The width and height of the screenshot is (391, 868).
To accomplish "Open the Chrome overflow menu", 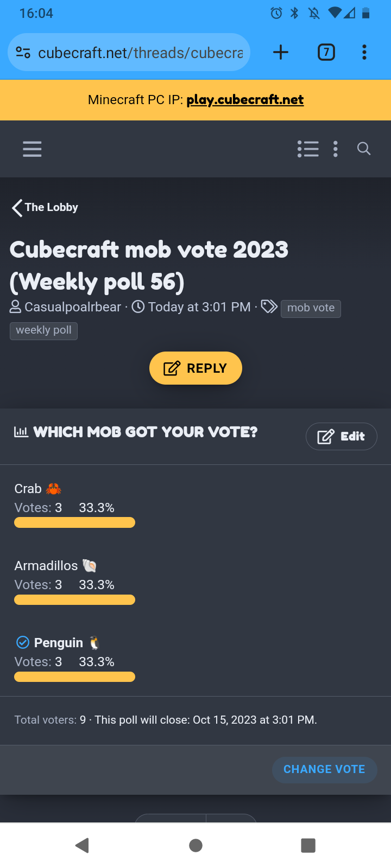I will click(x=364, y=53).
